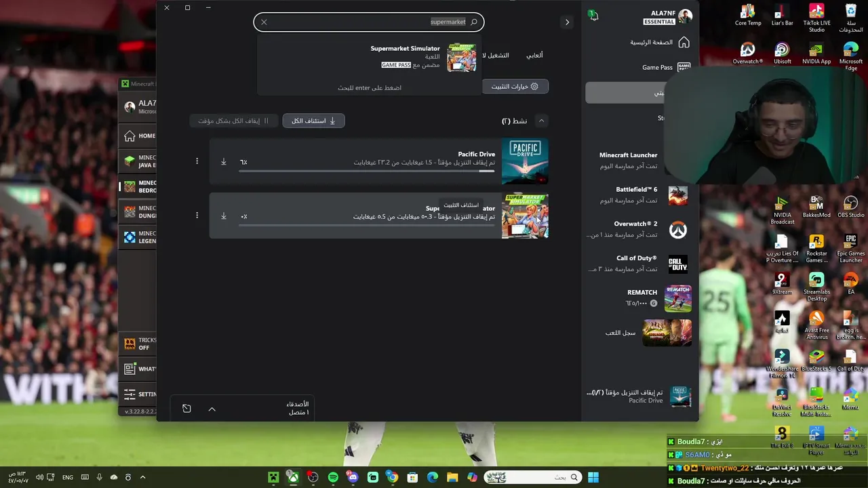Open Discord in taskbar
868x488 pixels.
pos(353,478)
